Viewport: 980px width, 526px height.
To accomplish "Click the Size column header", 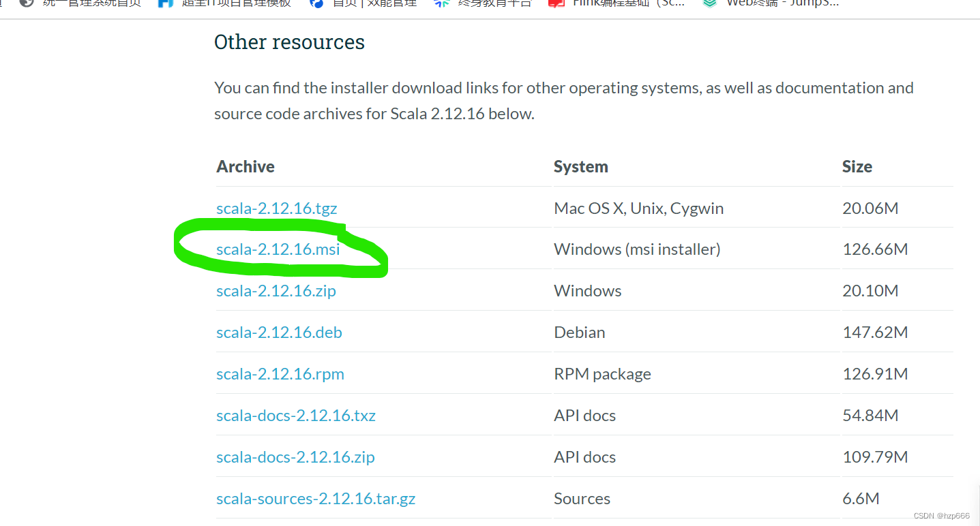I will click(x=857, y=167).
